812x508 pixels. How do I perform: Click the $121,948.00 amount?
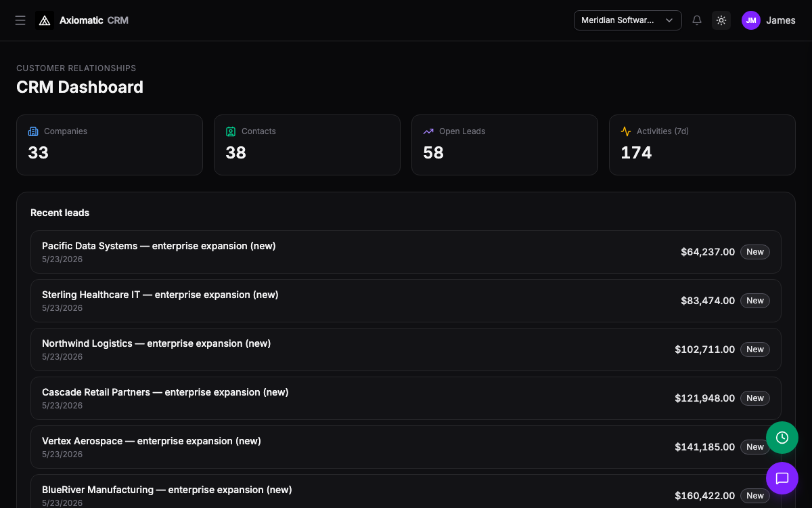click(704, 398)
